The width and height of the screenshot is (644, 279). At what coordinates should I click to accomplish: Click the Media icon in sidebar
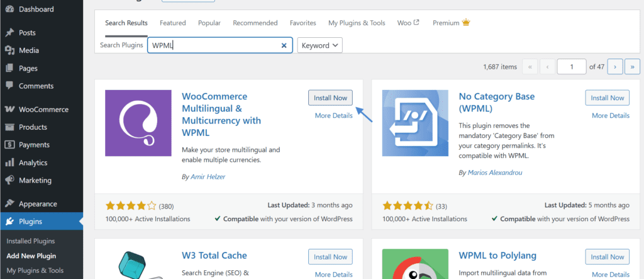pyautogui.click(x=10, y=50)
